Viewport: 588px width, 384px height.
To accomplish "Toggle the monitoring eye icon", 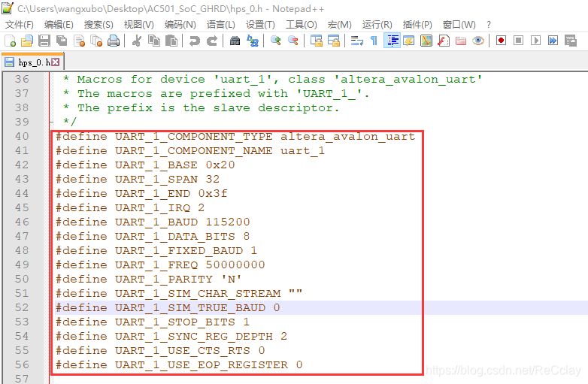I will (478, 41).
